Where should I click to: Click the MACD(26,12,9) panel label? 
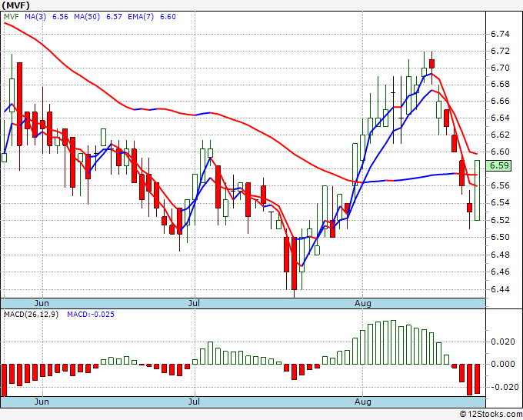(x=31, y=315)
